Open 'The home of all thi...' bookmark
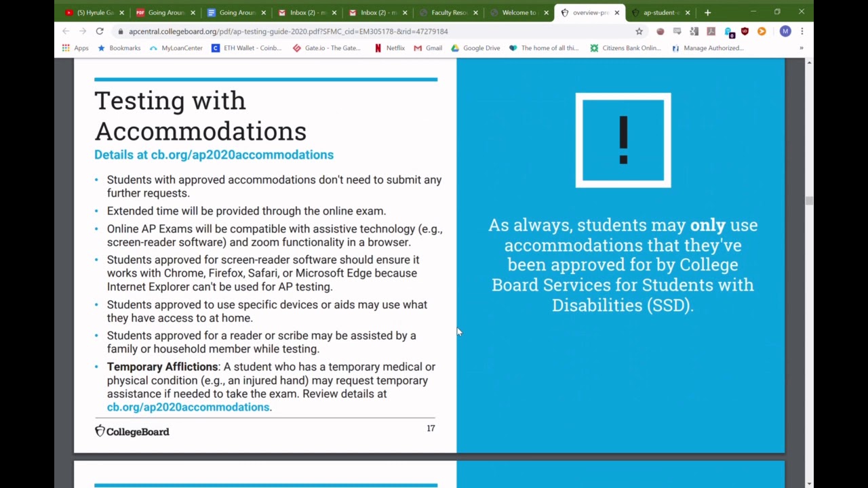 (544, 48)
